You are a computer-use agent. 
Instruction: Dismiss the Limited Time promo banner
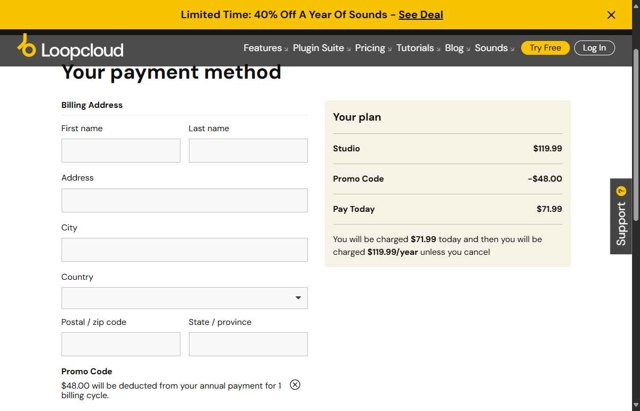(x=611, y=15)
